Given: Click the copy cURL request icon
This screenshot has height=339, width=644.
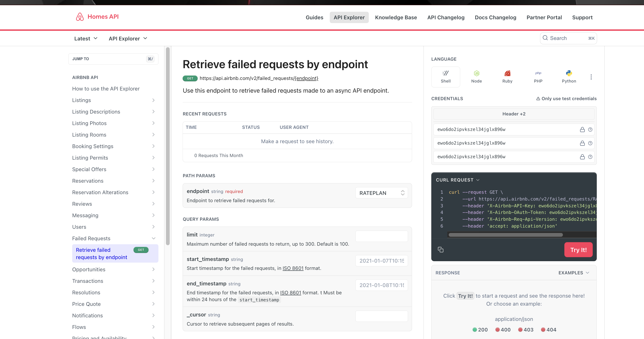Looking at the screenshot, I should [440, 249].
